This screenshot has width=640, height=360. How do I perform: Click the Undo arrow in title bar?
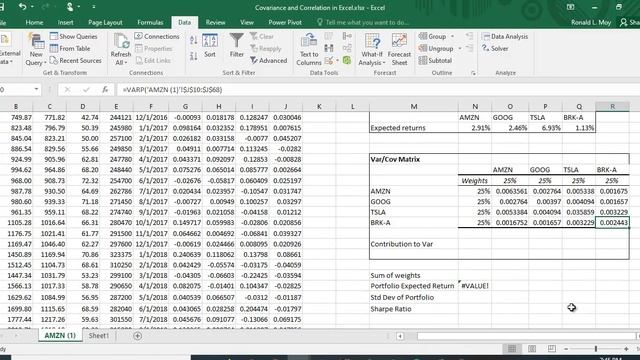coord(22,7)
